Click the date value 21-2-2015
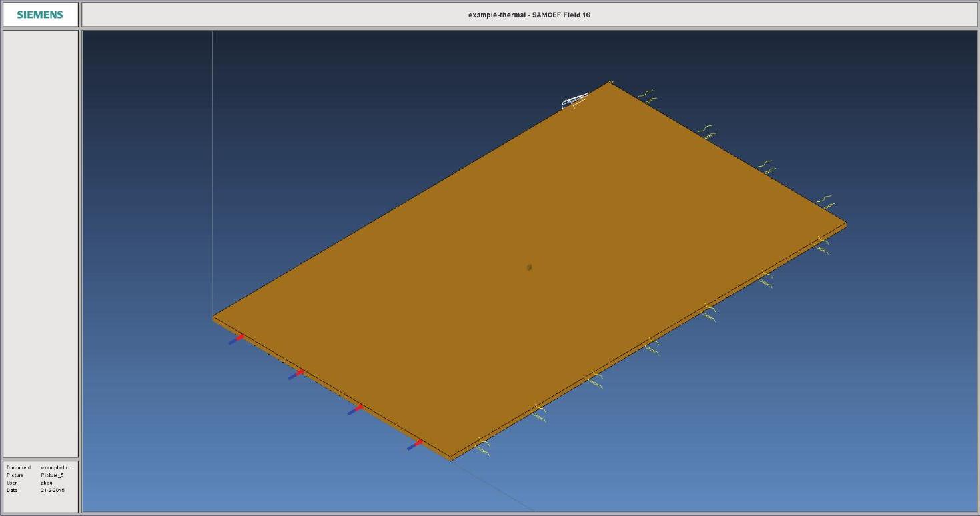The width and height of the screenshot is (980, 516). coord(53,490)
